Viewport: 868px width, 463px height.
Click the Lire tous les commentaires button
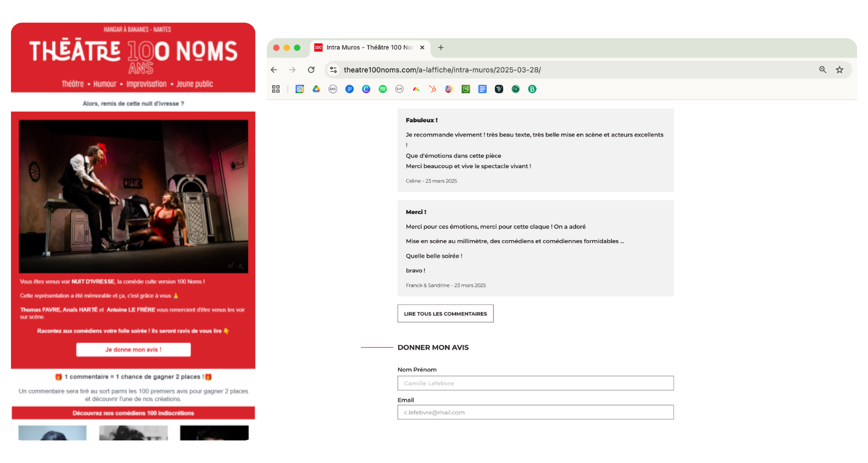(445, 314)
